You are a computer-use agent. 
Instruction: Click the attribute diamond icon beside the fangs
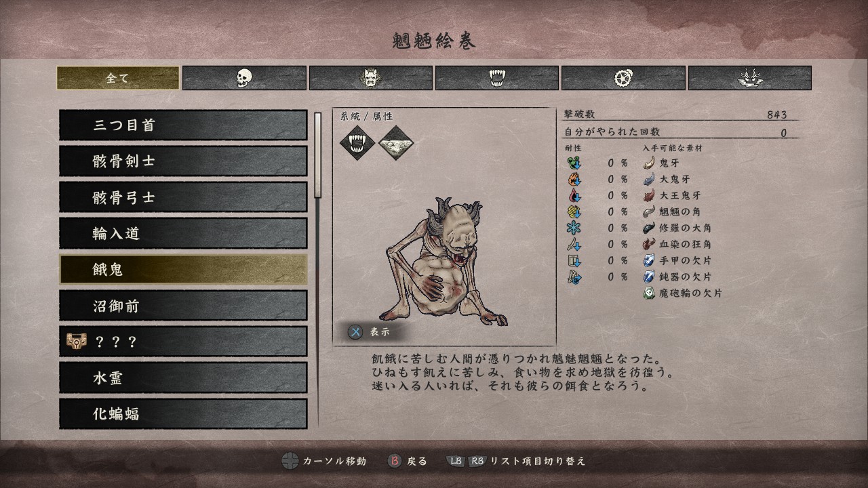[396, 142]
